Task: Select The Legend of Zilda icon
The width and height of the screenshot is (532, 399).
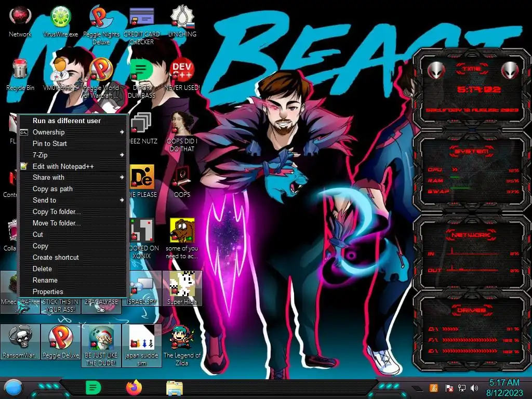Action: tap(182, 345)
